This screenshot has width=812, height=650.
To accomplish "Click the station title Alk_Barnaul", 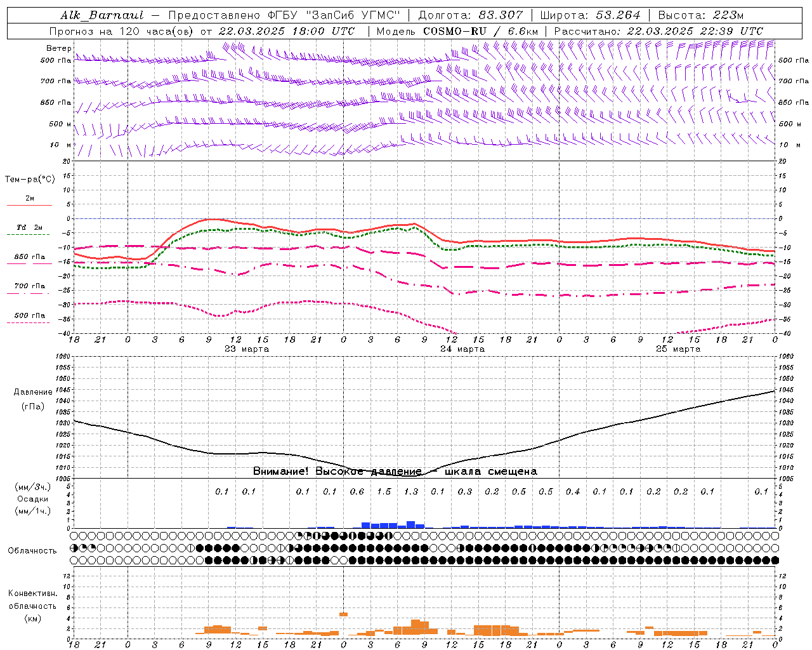I will (x=101, y=15).
